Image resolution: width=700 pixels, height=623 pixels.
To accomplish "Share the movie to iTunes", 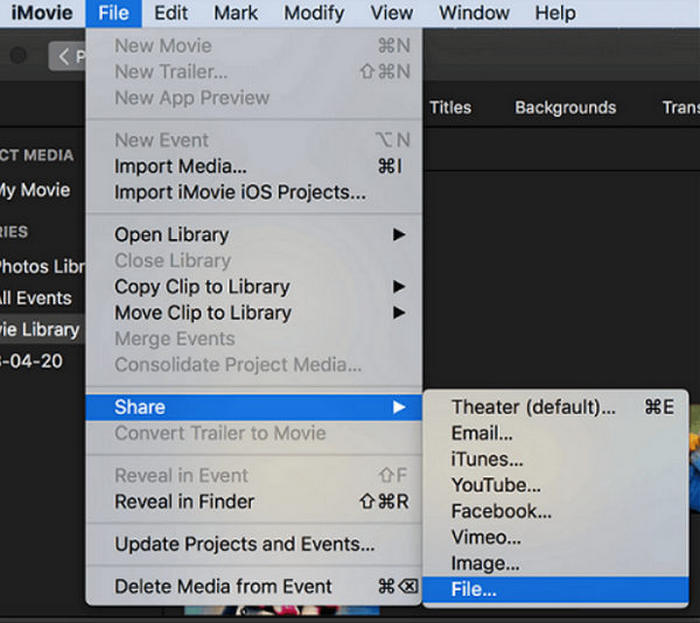I will pos(555,459).
